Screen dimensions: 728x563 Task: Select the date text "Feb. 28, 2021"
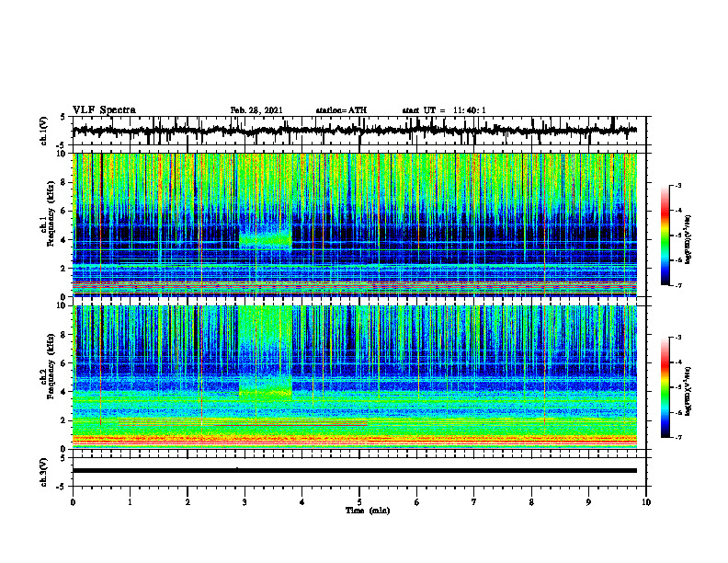(256, 110)
